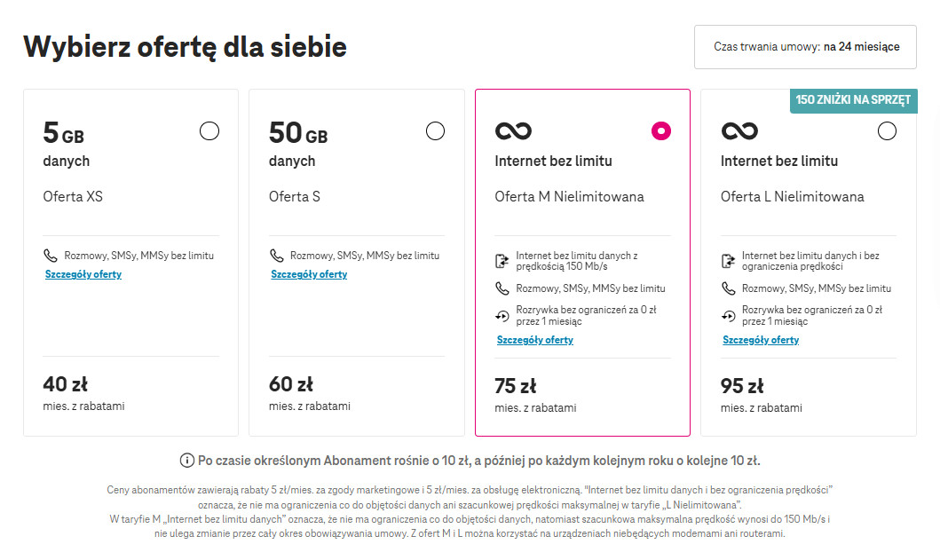Click the info icon beside Abonament notice
The height and width of the screenshot is (560, 940).
pyautogui.click(x=187, y=461)
